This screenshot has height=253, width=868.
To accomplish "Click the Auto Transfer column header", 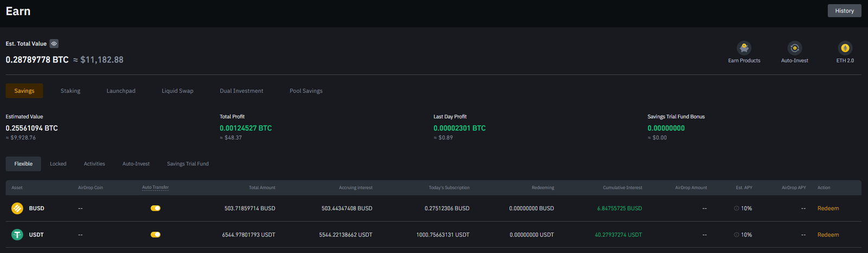I will [x=155, y=187].
